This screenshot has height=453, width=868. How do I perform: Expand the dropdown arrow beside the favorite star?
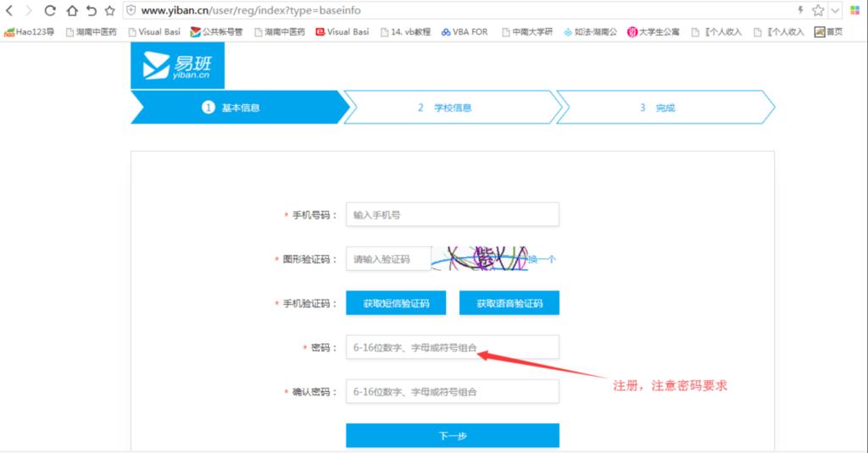(836, 10)
